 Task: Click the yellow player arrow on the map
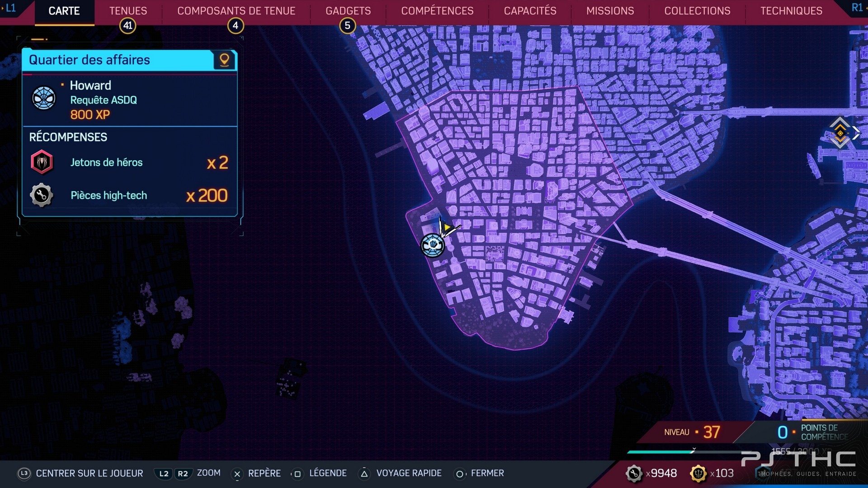pos(447,227)
